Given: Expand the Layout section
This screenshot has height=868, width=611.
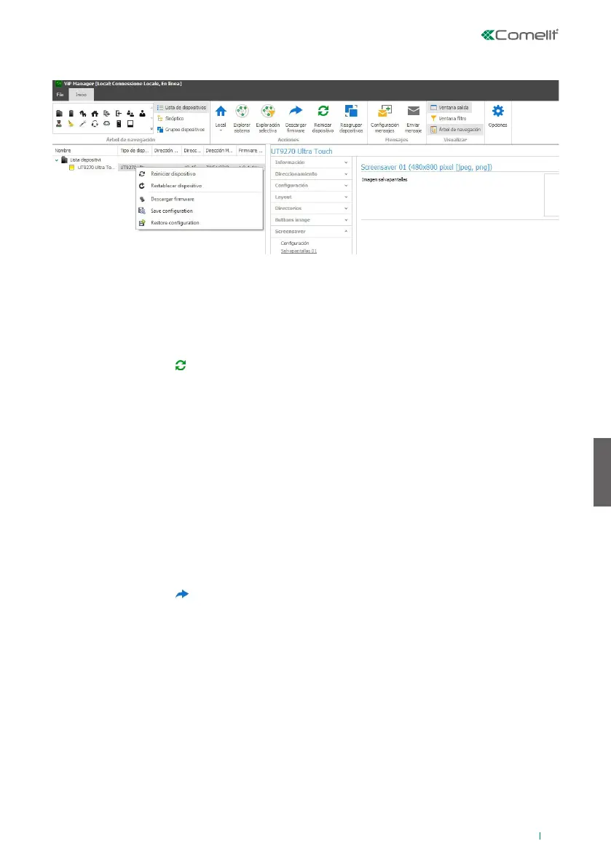Looking at the screenshot, I should pos(311,197).
